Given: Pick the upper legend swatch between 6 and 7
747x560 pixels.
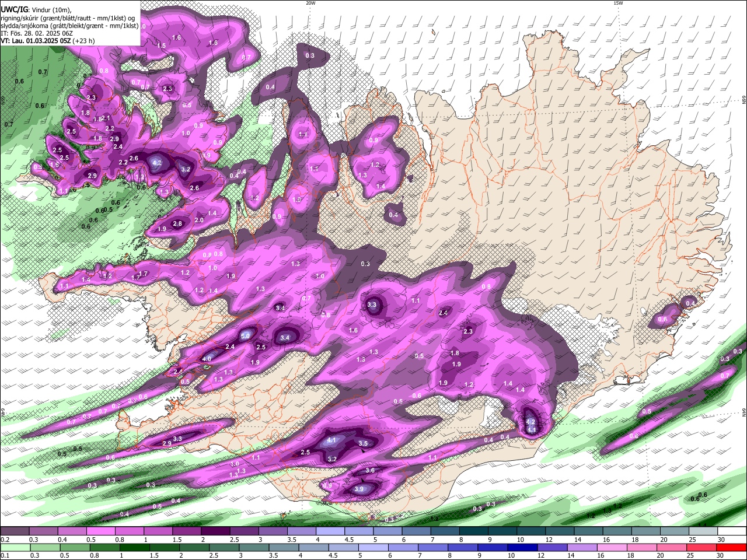Looking at the screenshot, I should coord(416,531).
